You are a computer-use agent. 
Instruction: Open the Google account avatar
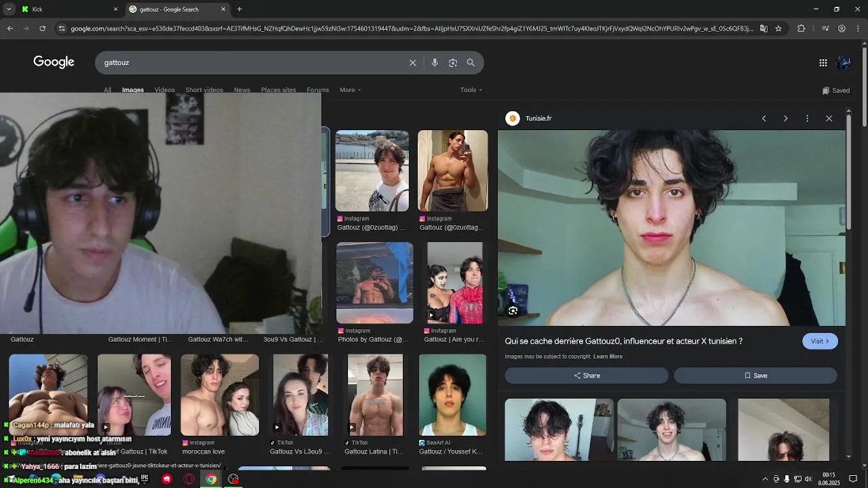[844, 62]
